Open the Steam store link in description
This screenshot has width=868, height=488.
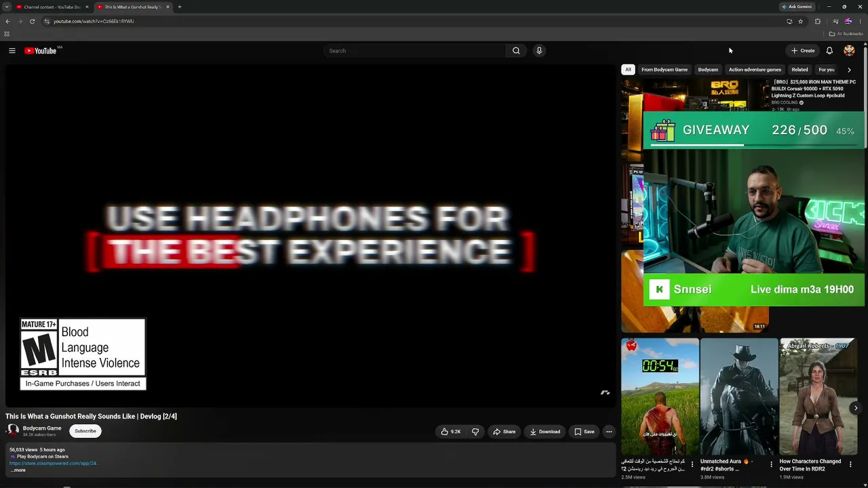click(x=54, y=464)
